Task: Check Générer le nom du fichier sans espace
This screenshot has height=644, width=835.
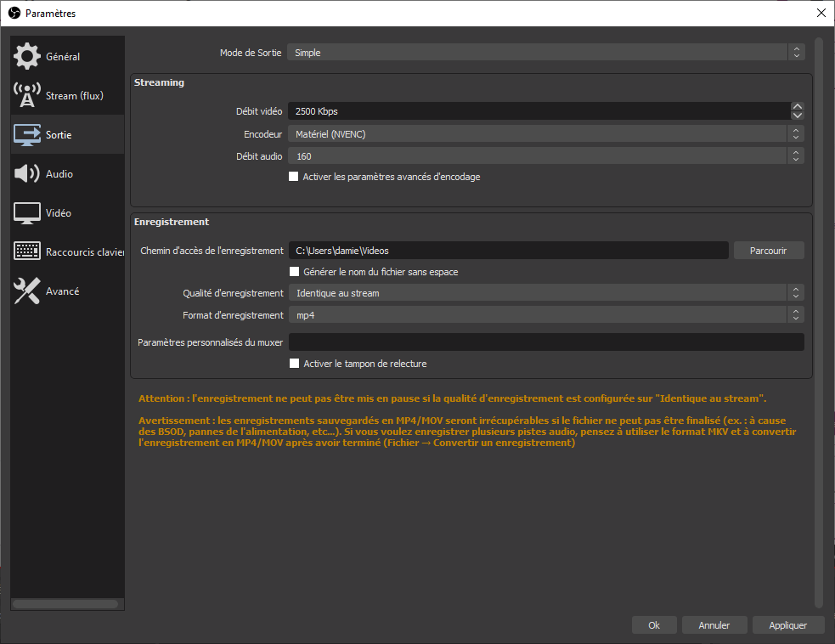Action: pyautogui.click(x=295, y=272)
